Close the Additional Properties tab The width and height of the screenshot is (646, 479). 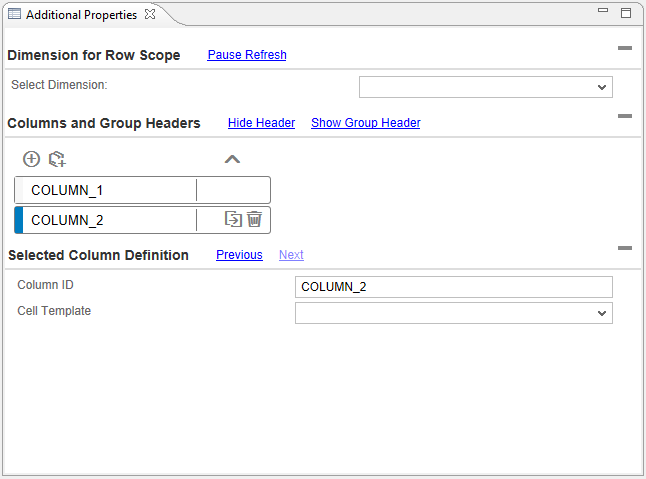[149, 15]
